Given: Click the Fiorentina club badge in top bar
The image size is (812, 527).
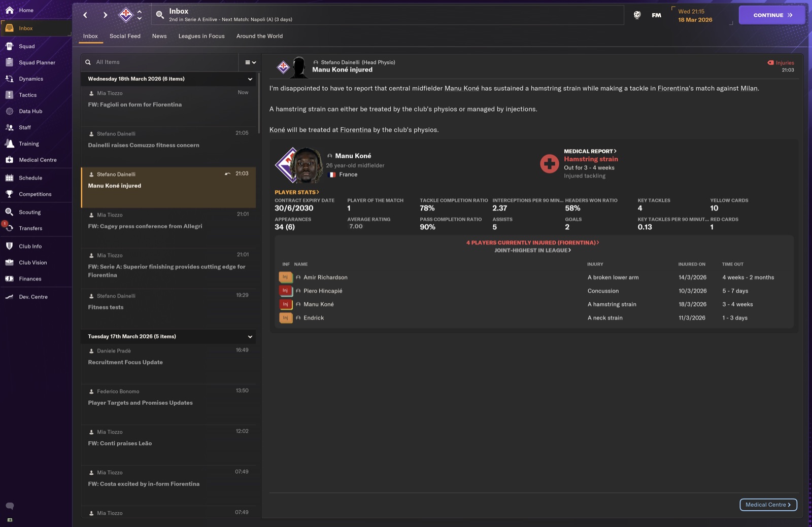Looking at the screenshot, I should tap(125, 15).
